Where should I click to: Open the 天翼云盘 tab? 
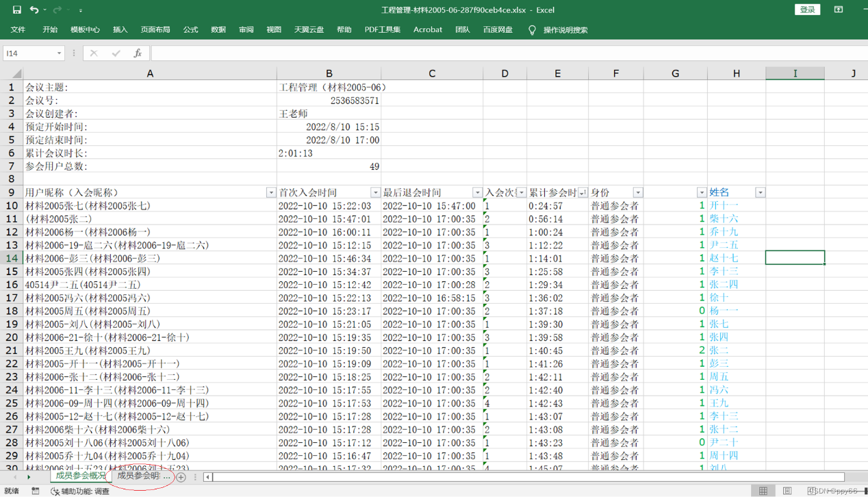tap(309, 30)
